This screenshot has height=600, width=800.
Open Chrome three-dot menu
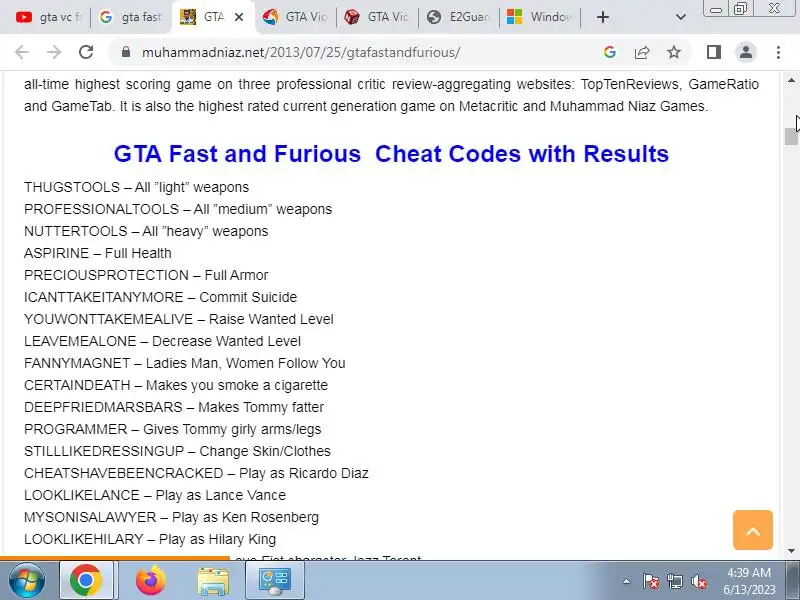[778, 52]
